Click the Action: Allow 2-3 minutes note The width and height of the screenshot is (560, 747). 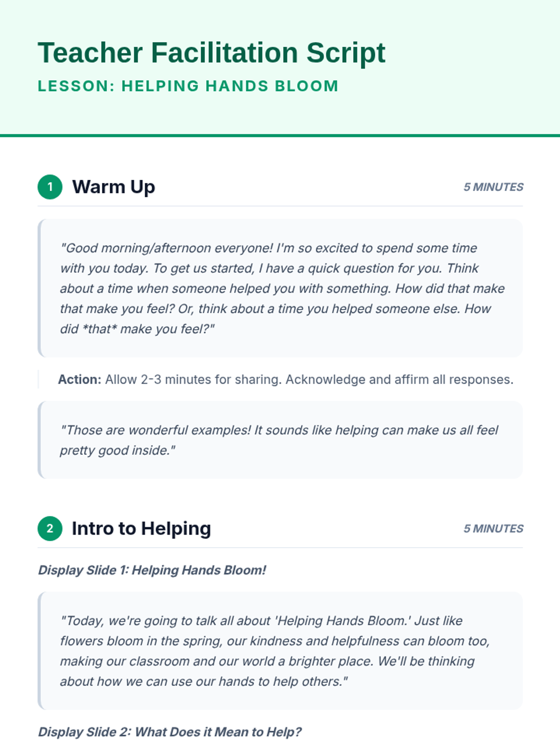pos(286,380)
